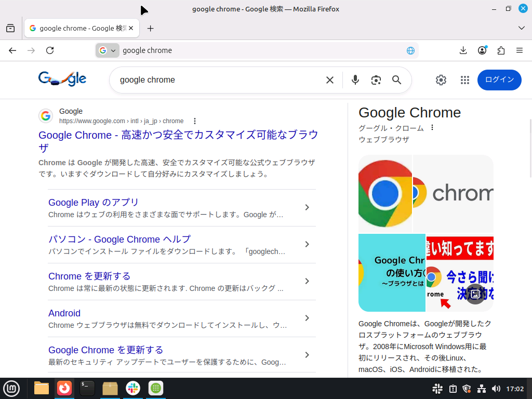This screenshot has height=399, width=532.
Task: Open the three-dot menu on the Google result
Action: point(194,121)
